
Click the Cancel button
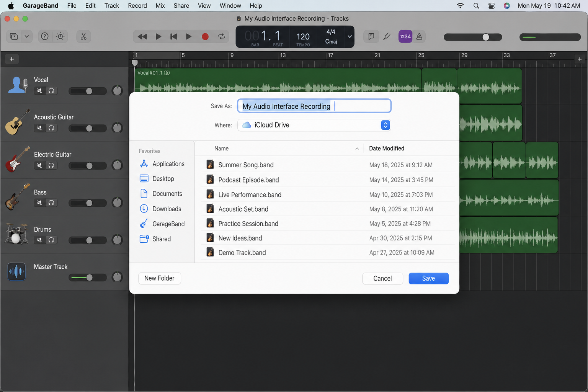click(x=382, y=278)
